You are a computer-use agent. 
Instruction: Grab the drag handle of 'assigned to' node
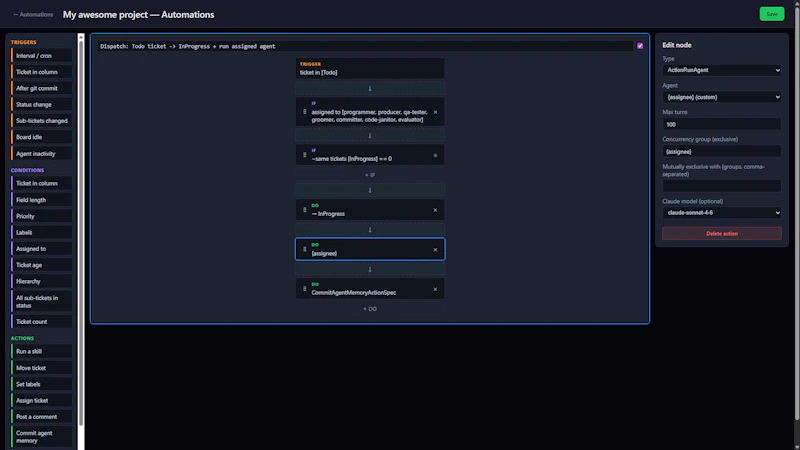[305, 112]
